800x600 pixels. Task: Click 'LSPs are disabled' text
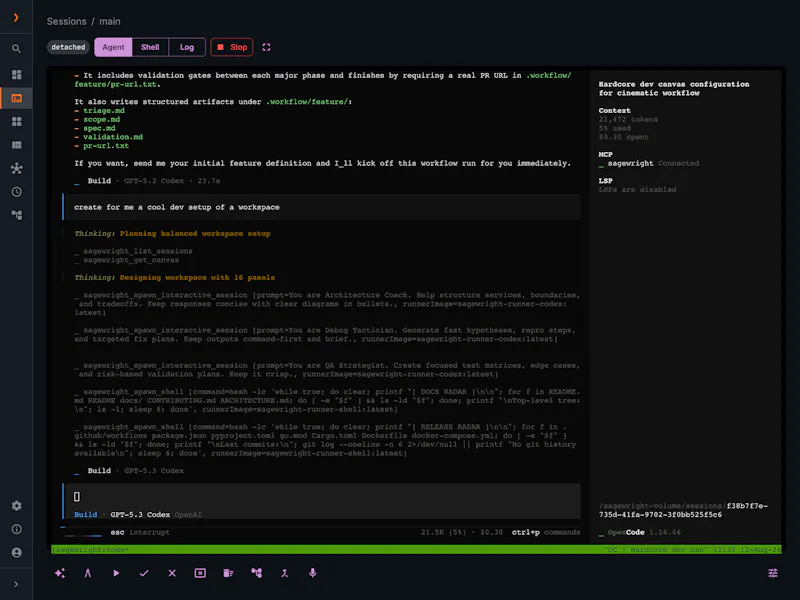pyautogui.click(x=637, y=189)
